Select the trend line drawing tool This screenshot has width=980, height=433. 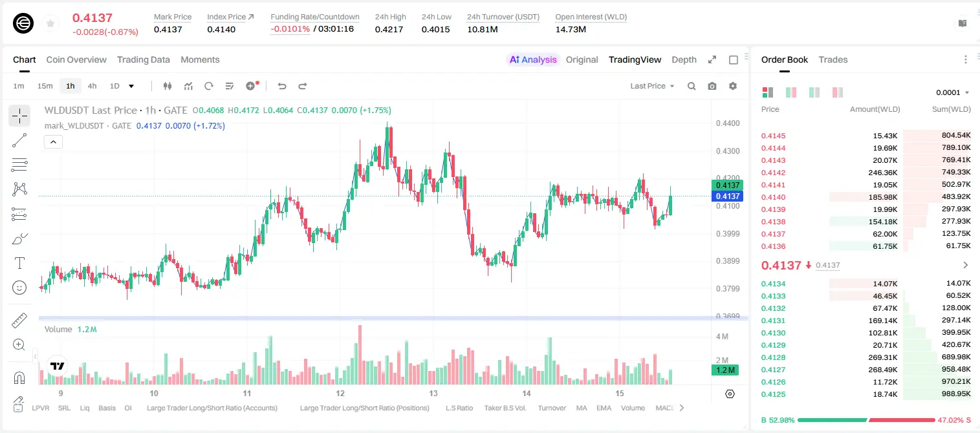click(19, 140)
